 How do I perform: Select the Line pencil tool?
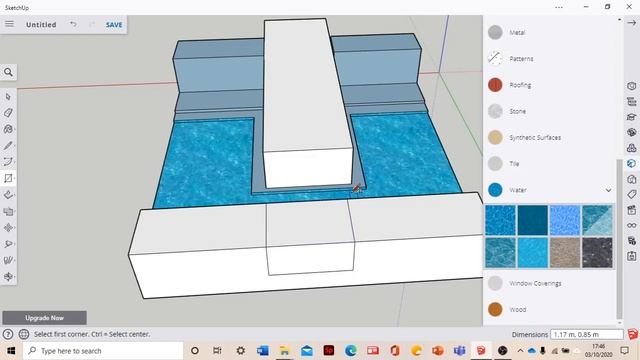(8, 146)
